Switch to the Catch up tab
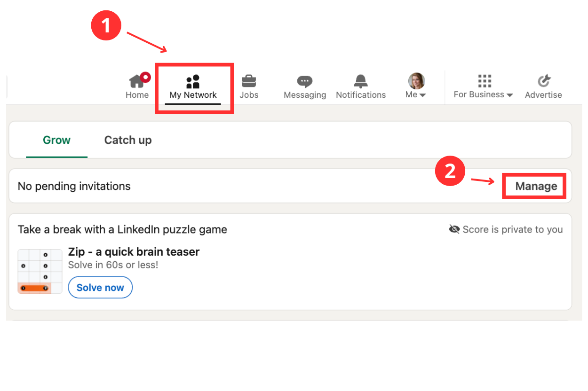Screen dimensions: 588x391 [128, 140]
